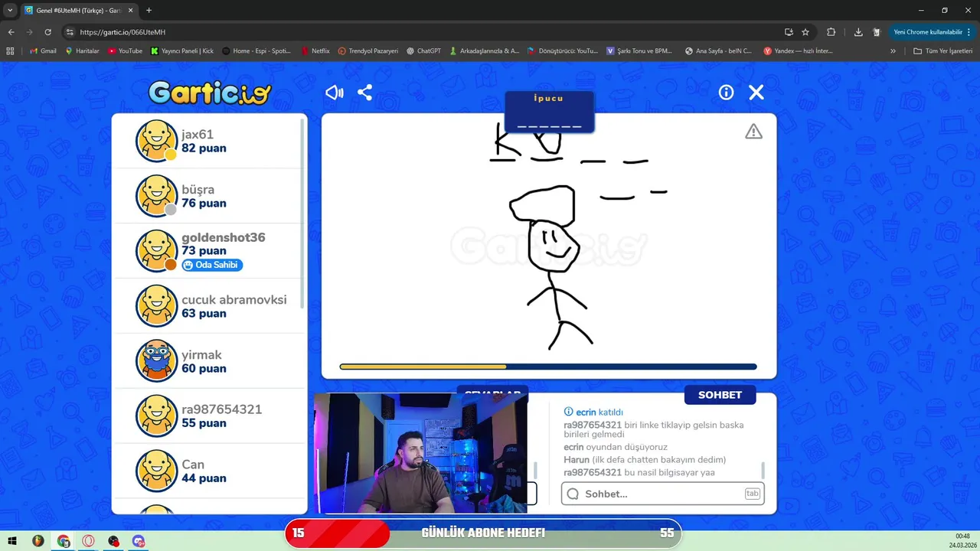
Task: Click the browser back arrow
Action: coord(11,32)
